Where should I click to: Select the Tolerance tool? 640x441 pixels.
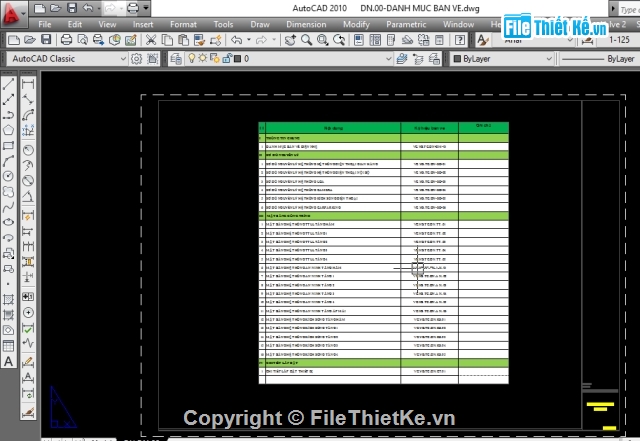(x=28, y=296)
